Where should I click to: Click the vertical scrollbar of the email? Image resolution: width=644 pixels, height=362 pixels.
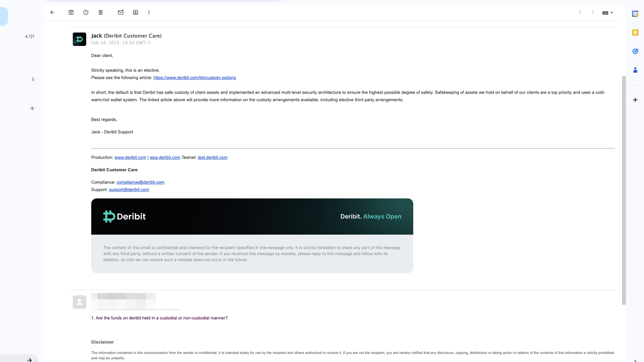(x=624, y=190)
